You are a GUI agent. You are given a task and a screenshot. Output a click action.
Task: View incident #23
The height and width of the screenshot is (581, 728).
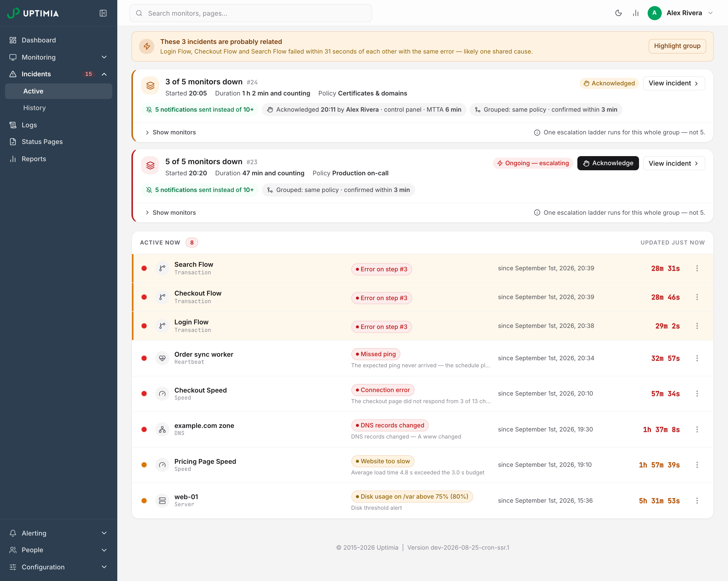(674, 163)
